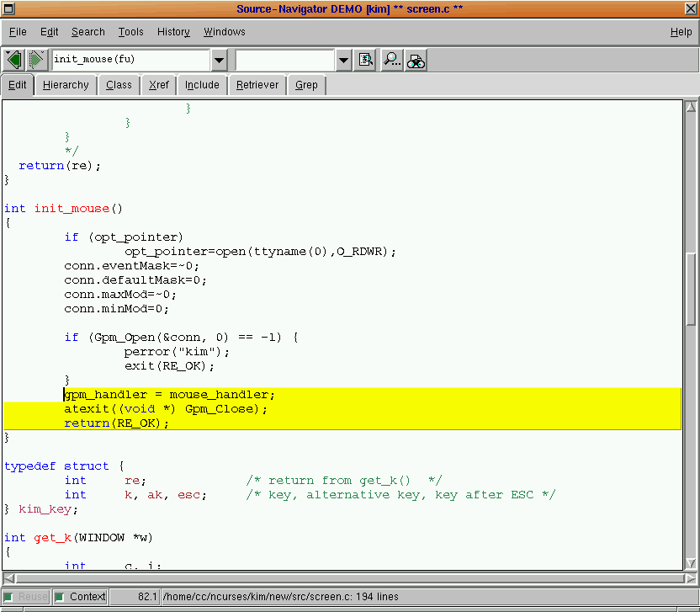Click the 'conn.maxMod=~0;' line
The width and height of the screenshot is (700, 612).
(x=120, y=295)
